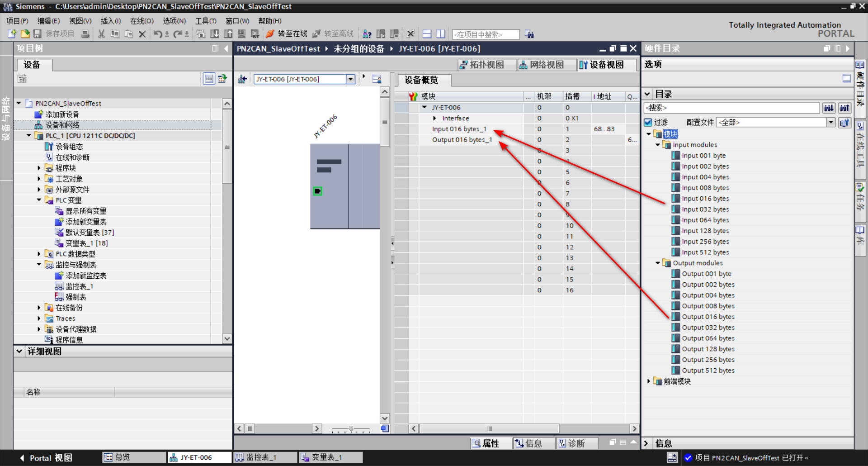Collapse the 目录 catalog section
868x466 pixels.
(x=647, y=94)
